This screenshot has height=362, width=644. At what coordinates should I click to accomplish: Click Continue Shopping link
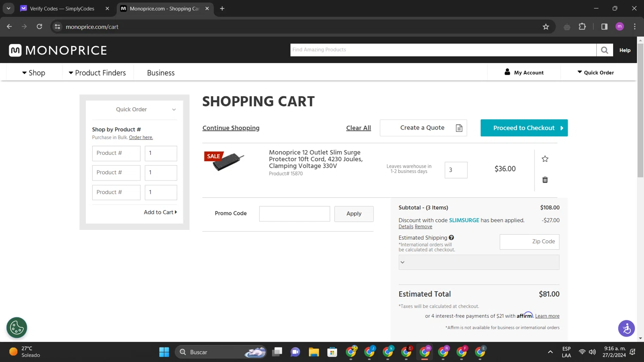pyautogui.click(x=231, y=128)
